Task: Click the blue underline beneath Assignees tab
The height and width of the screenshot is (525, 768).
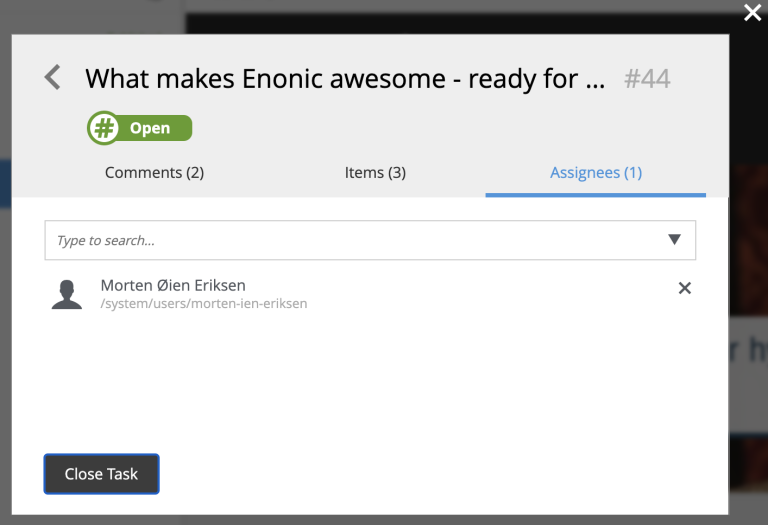Action: pyautogui.click(x=596, y=194)
